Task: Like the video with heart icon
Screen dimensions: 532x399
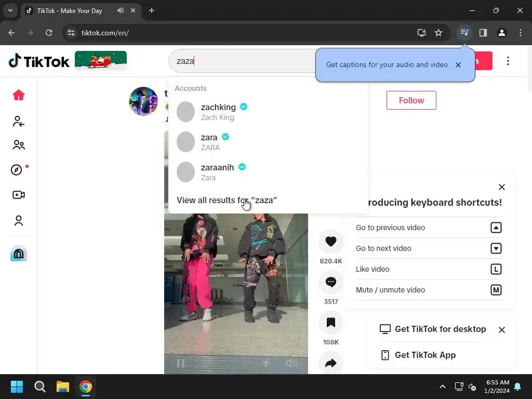Action: coord(331,241)
